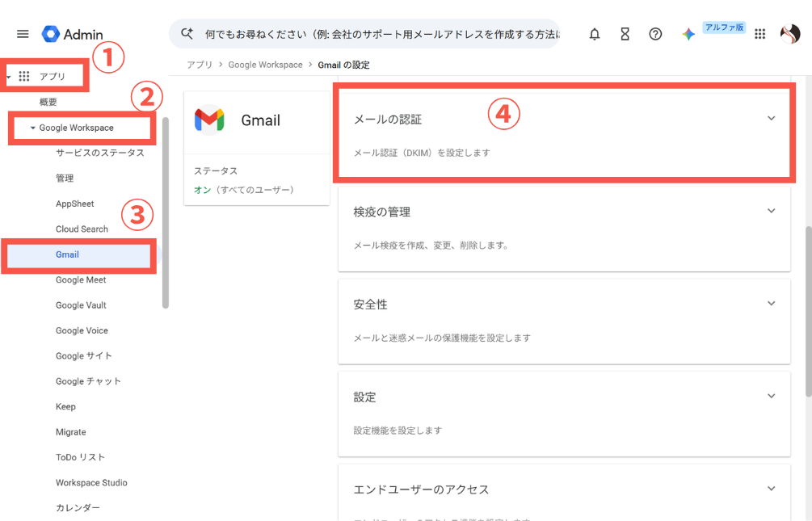The image size is (812, 521).
Task: Open Workspace Studio in the sidebar
Action: coord(91,483)
